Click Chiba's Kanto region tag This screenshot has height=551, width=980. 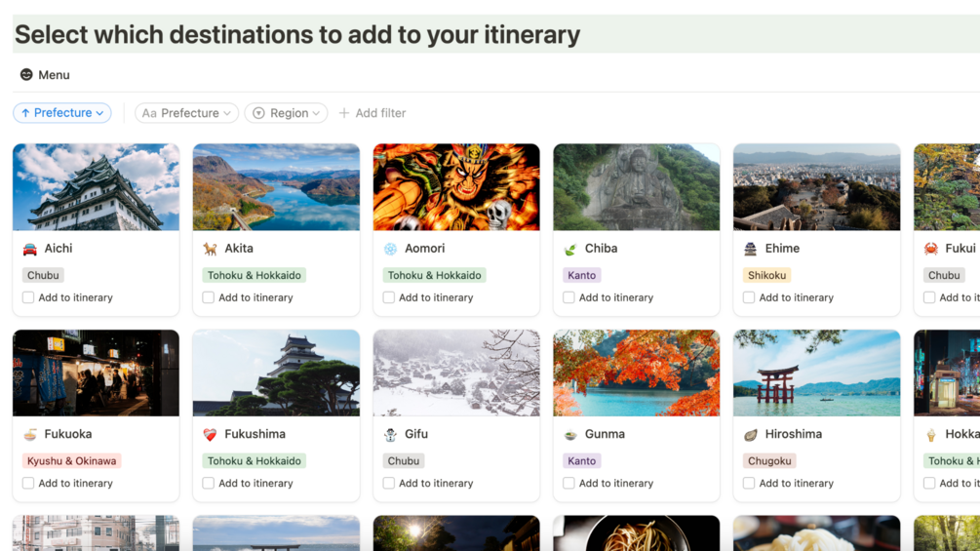coord(581,275)
